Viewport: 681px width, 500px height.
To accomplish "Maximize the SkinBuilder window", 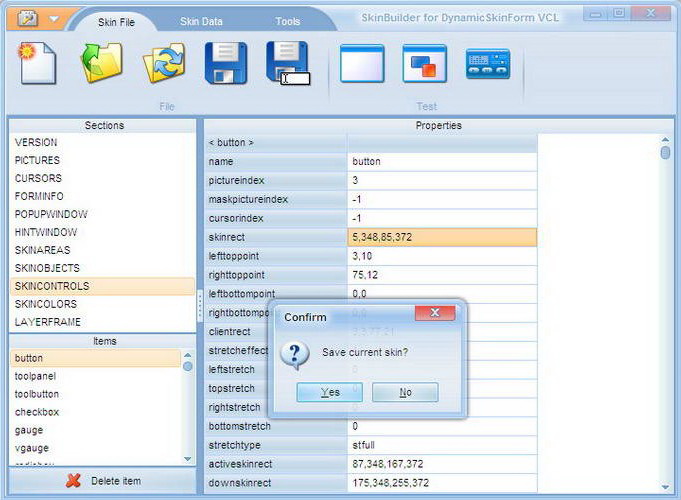I will [619, 13].
